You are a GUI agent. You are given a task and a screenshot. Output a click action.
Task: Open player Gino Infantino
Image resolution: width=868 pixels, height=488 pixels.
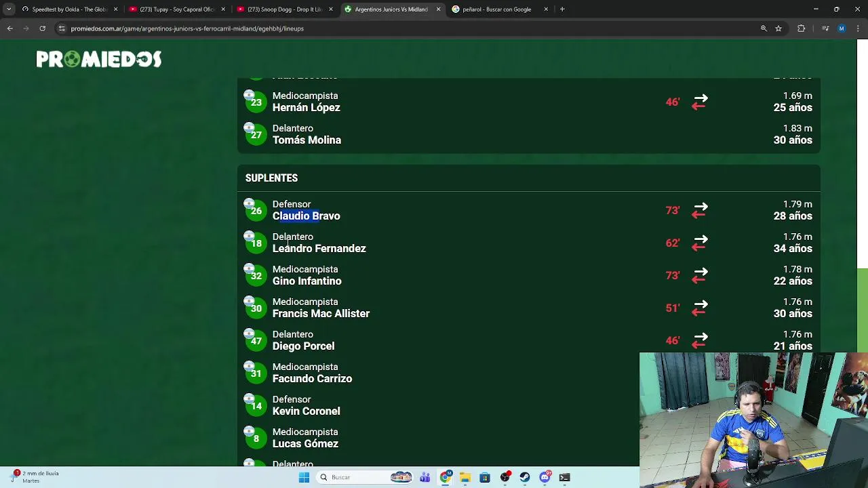pyautogui.click(x=307, y=281)
